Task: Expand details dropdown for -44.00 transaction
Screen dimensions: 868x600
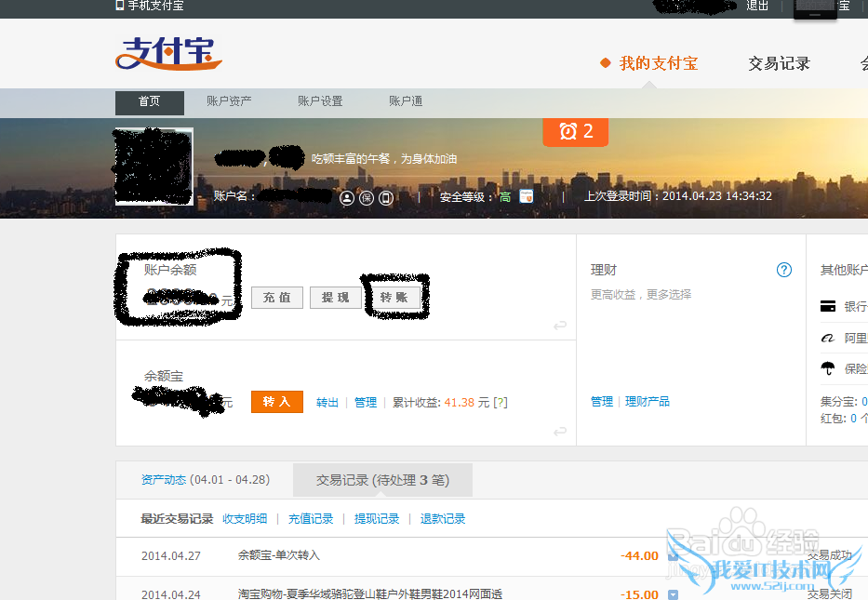Action: [x=673, y=555]
